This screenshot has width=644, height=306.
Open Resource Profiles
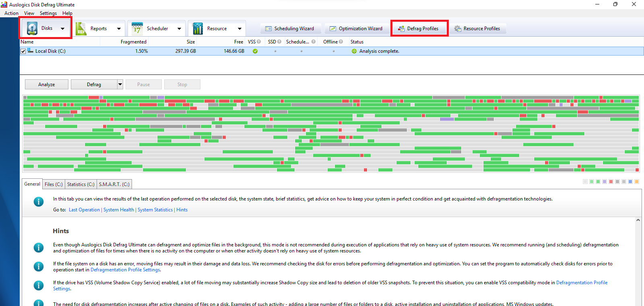[x=477, y=29]
